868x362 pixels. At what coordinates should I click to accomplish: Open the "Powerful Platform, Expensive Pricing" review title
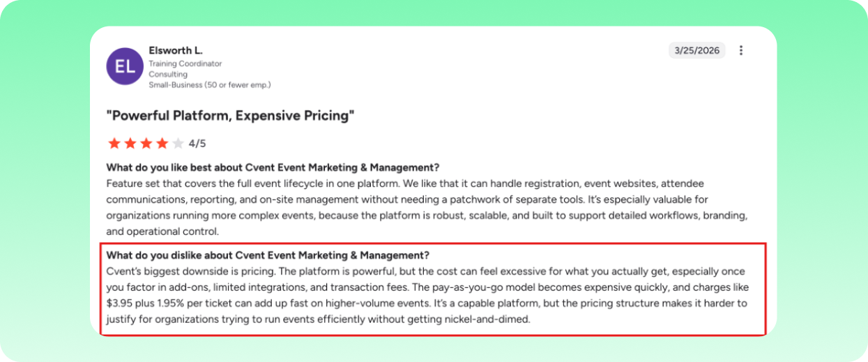(x=231, y=116)
